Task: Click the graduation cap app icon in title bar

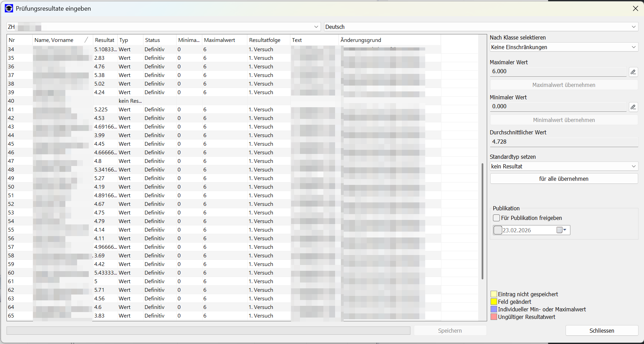Action: [x=9, y=9]
